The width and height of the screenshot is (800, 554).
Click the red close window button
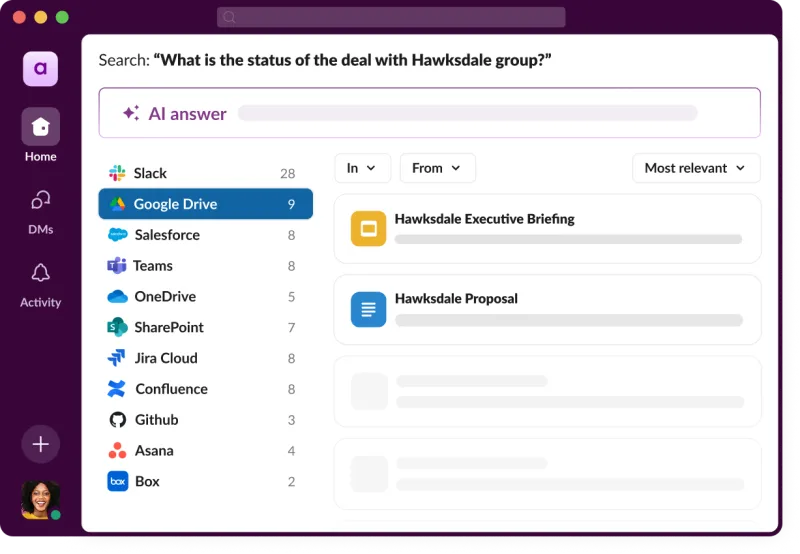point(19,17)
